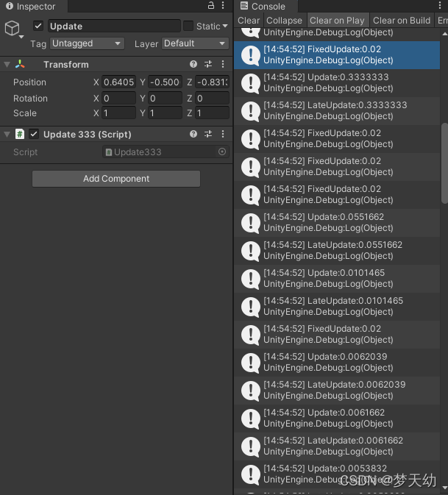
Task: Click the Update 333 C# script icon
Action: 20,134
